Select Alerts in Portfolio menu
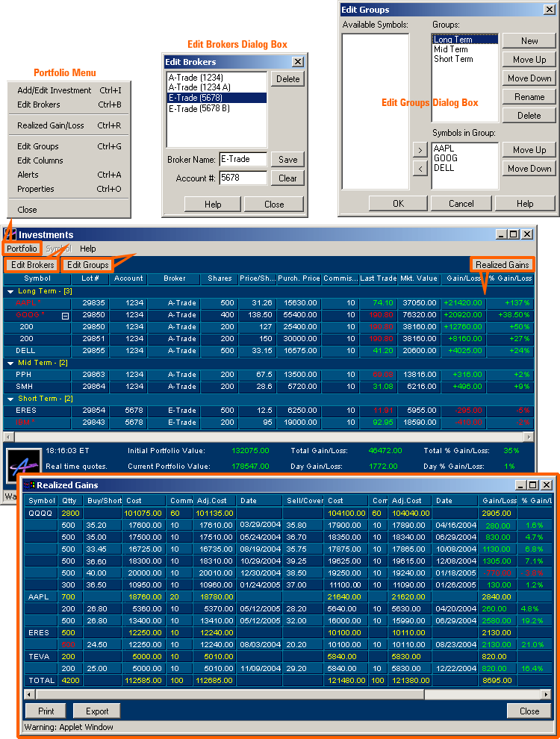Image resolution: width=560 pixels, height=739 pixels. (x=69, y=175)
